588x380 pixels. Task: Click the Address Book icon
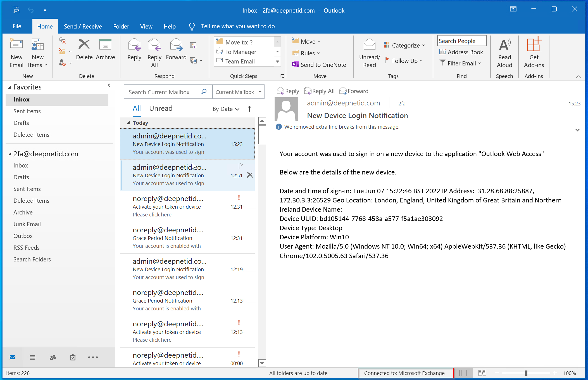click(x=442, y=52)
